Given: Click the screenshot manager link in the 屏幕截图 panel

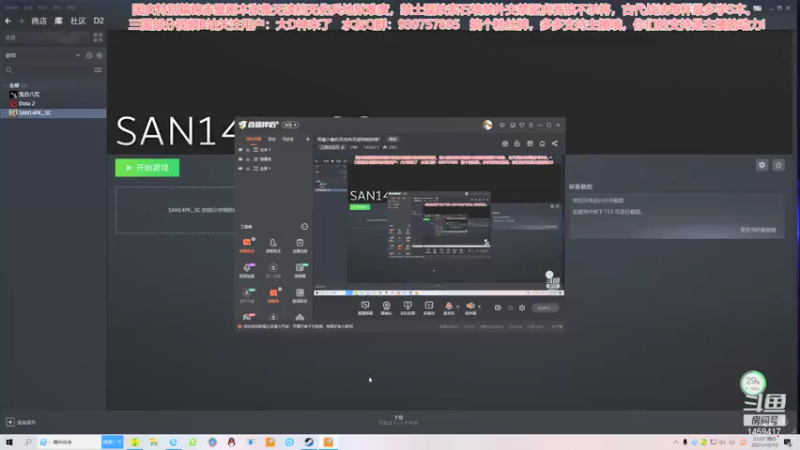Looking at the screenshot, I should [758, 230].
